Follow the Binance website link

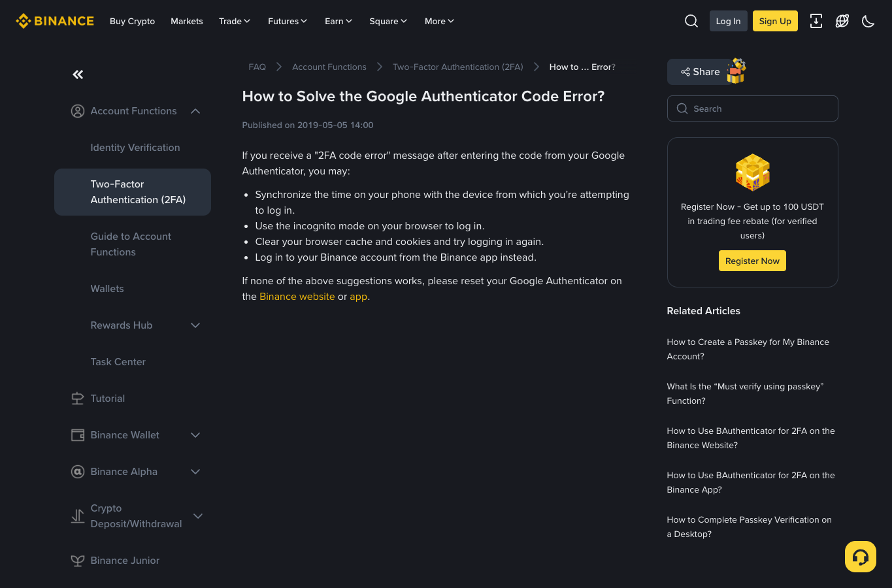point(297,297)
